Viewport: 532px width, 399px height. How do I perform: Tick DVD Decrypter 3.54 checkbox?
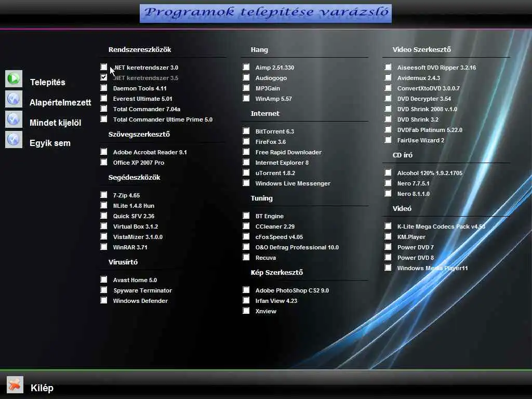[388, 98]
